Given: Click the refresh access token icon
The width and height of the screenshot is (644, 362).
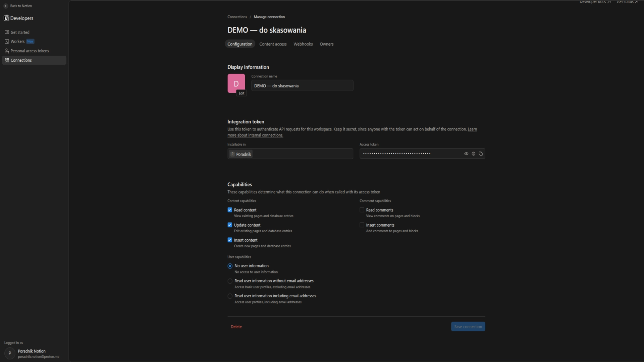Looking at the screenshot, I should click(474, 154).
